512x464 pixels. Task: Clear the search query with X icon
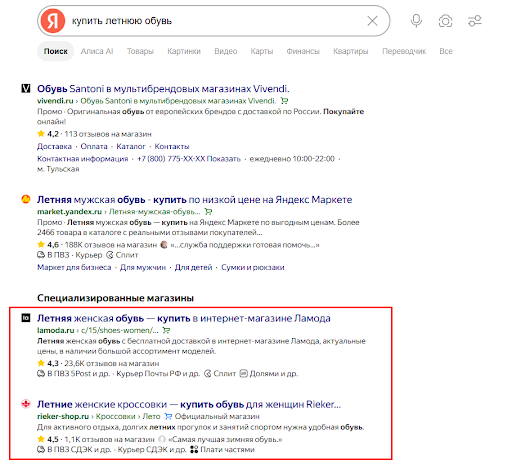372,21
